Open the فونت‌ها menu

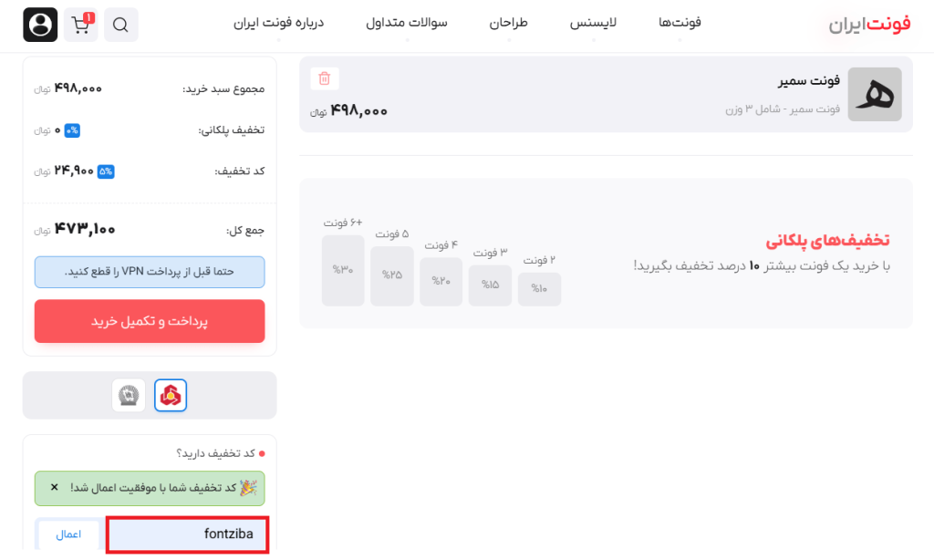(x=680, y=22)
